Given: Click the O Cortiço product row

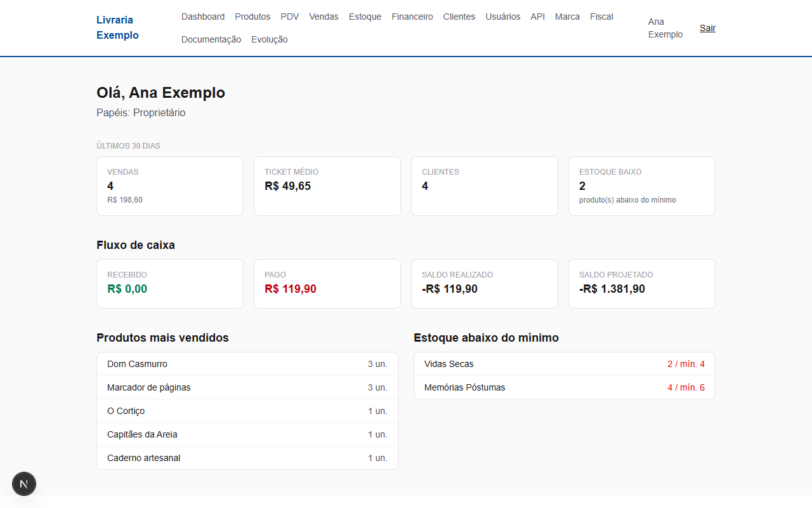Looking at the screenshot, I should point(247,411).
